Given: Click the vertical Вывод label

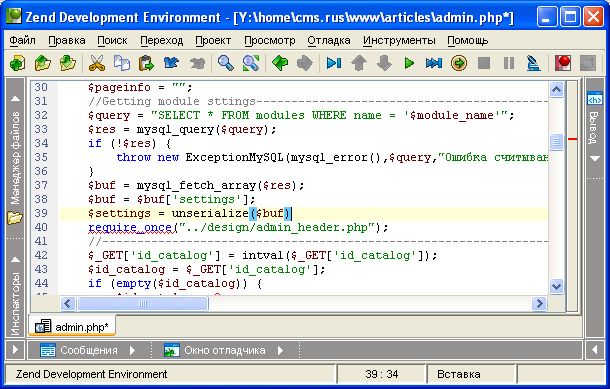Looking at the screenshot, I should pyautogui.click(x=594, y=128).
